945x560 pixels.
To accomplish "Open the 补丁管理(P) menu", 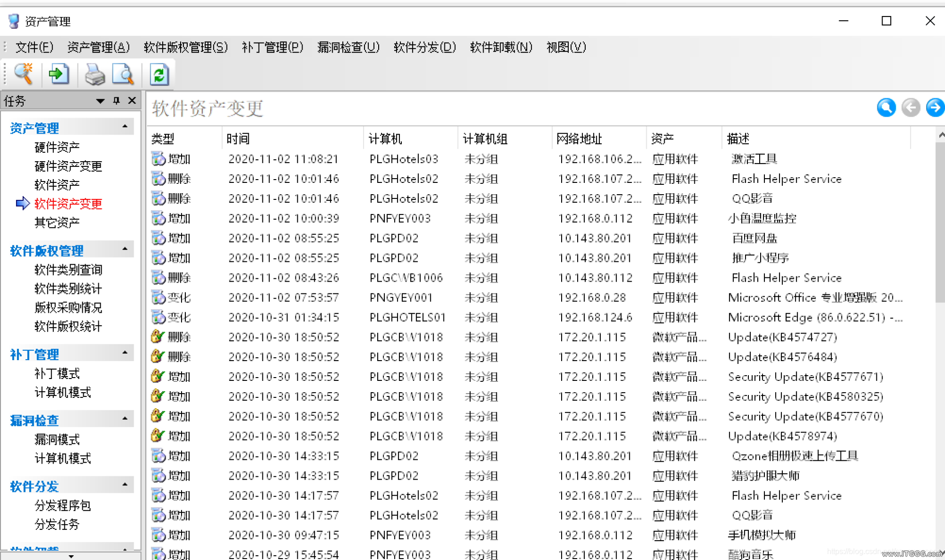I will (273, 47).
